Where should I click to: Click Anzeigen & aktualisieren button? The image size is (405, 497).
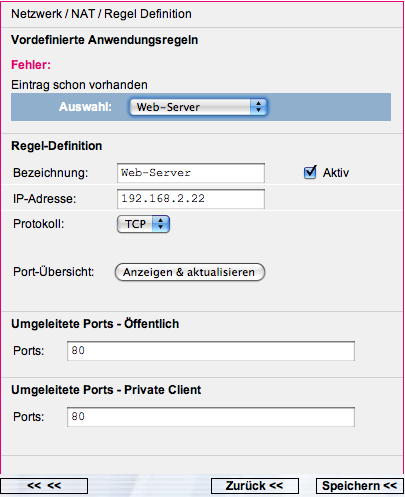190,272
